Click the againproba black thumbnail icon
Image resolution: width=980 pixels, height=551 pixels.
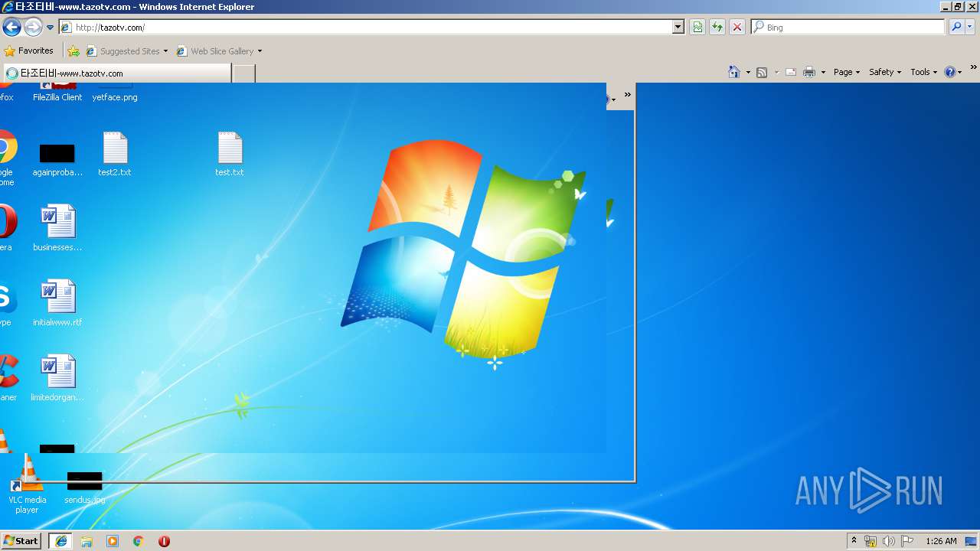(x=57, y=153)
